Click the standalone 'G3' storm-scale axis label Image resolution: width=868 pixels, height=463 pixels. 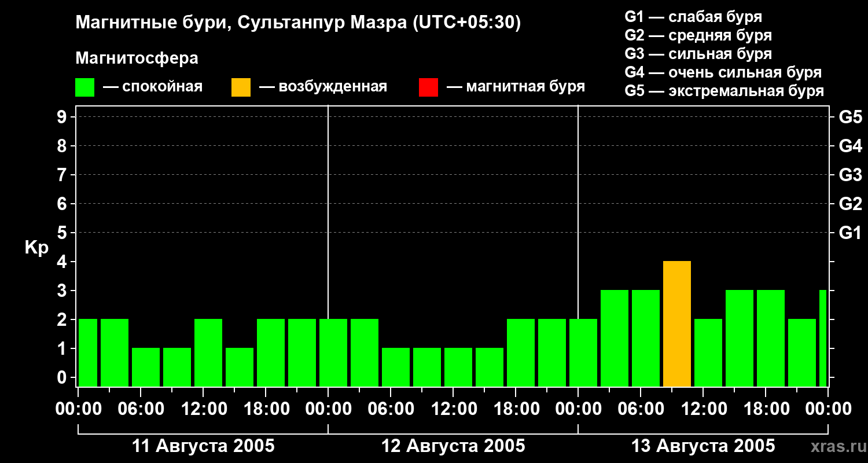tap(851, 175)
